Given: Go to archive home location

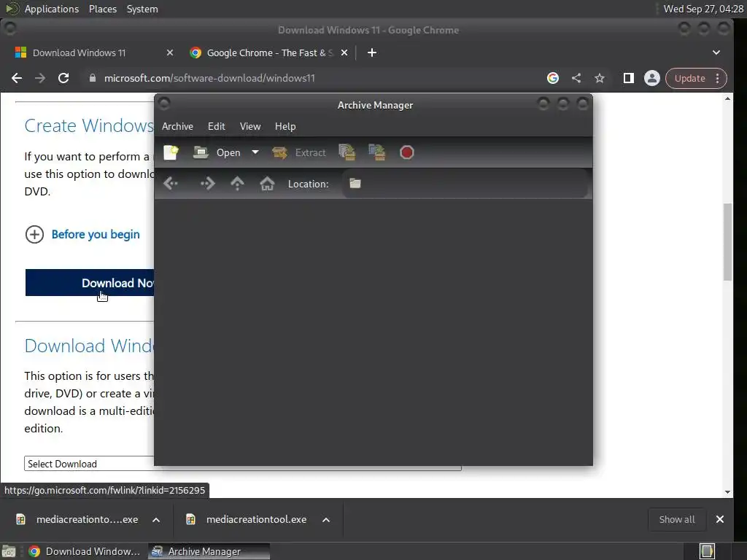Looking at the screenshot, I should click(x=267, y=183).
